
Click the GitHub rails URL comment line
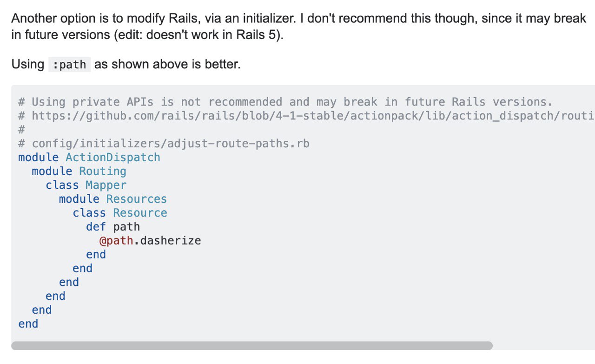[306, 116]
